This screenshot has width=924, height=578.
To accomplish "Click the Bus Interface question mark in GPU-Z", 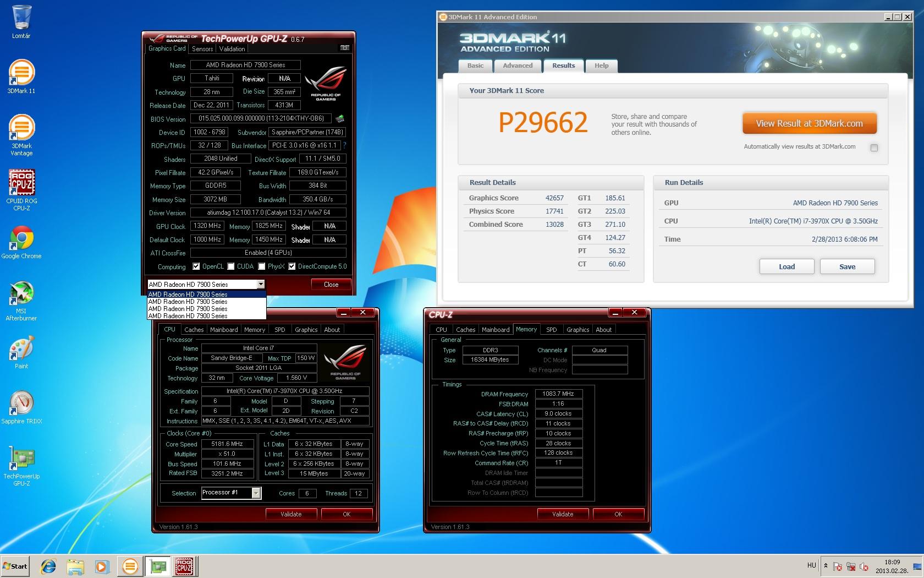I will (x=345, y=145).
